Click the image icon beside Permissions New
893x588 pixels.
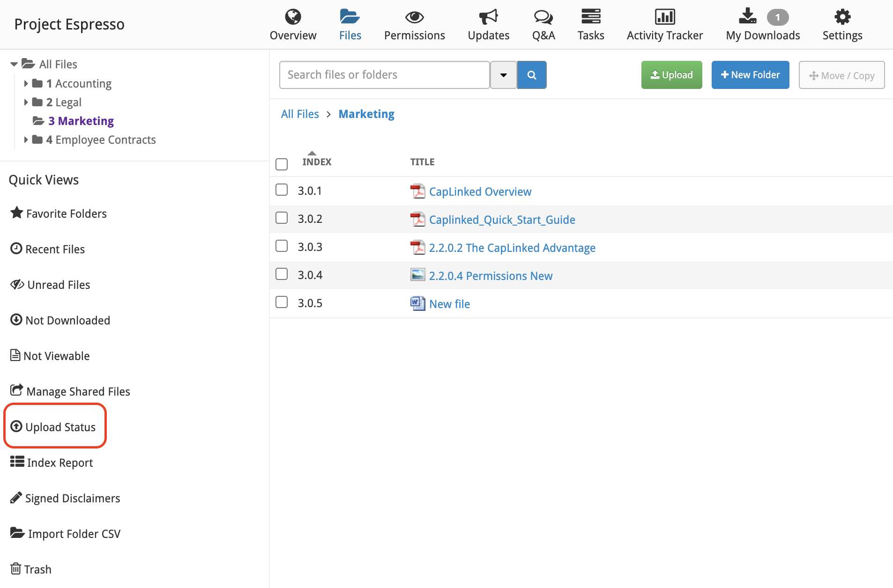pyautogui.click(x=417, y=275)
